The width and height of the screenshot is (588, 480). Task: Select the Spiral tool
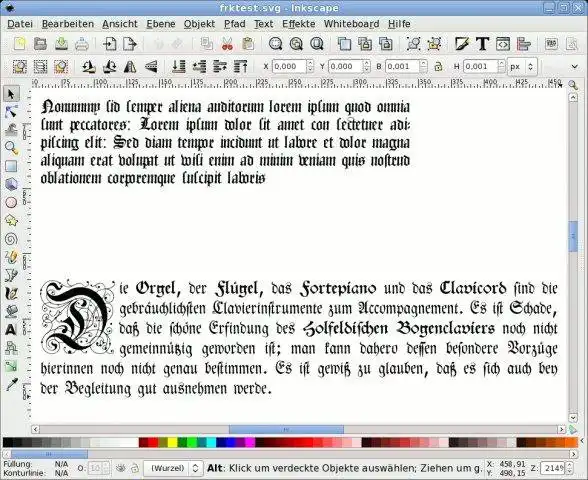(11, 239)
